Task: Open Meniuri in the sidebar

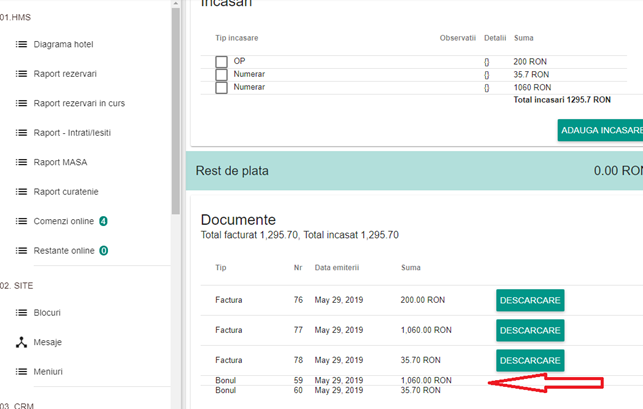Action: [x=48, y=372]
